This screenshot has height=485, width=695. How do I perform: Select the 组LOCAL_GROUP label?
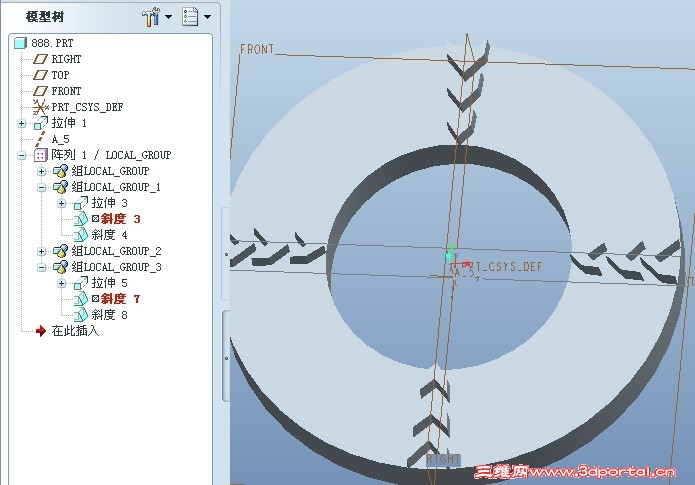click(110, 171)
